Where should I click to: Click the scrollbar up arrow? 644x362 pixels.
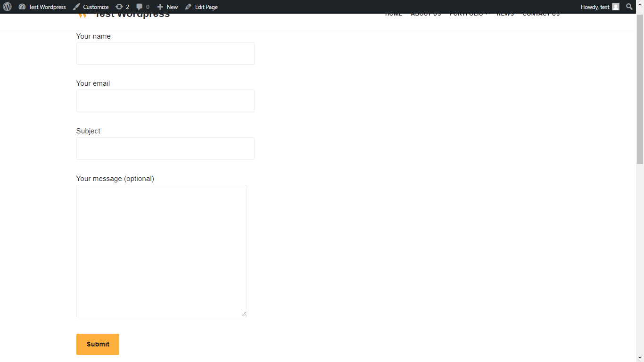[640, 4]
